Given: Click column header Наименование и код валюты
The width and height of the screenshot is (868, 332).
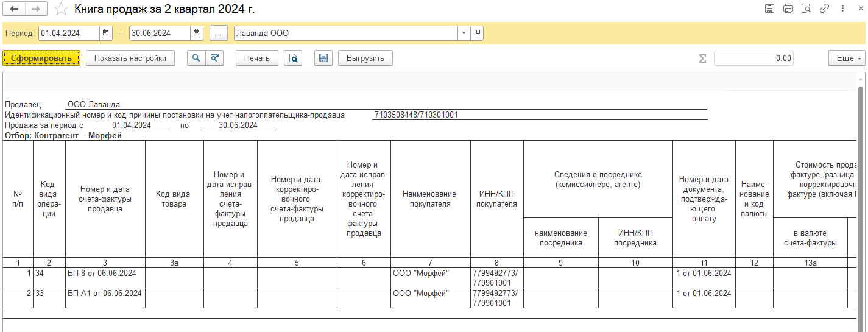Looking at the screenshot, I should [754, 199].
